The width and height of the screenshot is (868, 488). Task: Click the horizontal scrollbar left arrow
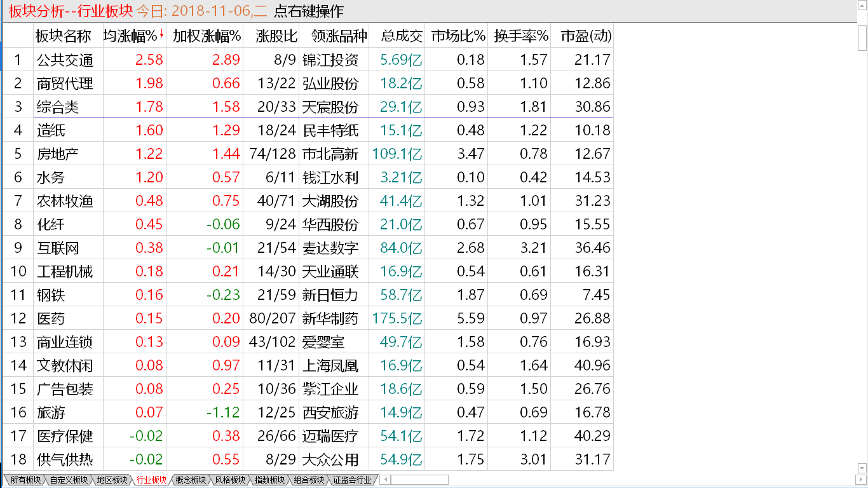pyautogui.click(x=384, y=480)
